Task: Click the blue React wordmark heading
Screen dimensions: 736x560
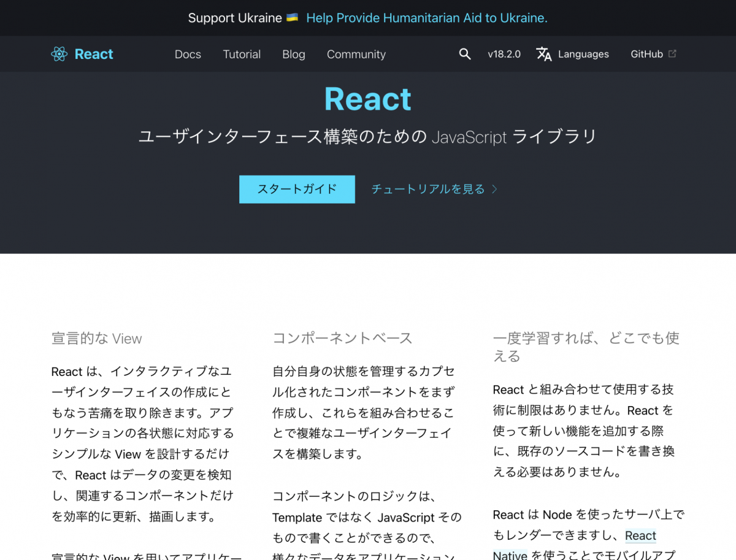Action: tap(368, 99)
